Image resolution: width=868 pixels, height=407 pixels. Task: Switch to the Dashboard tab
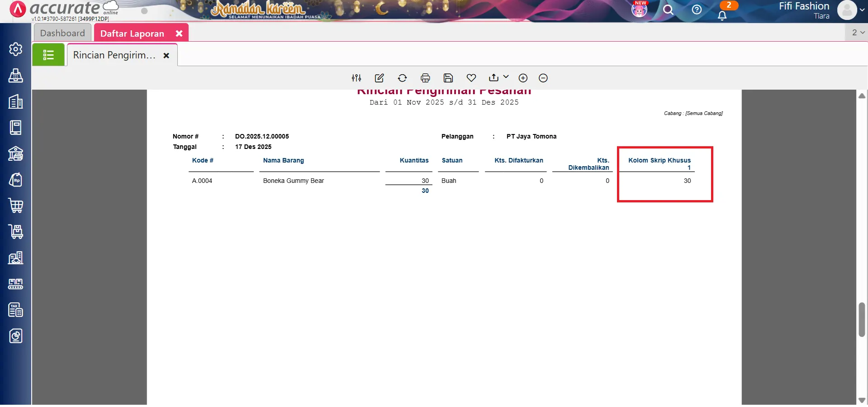coord(62,33)
